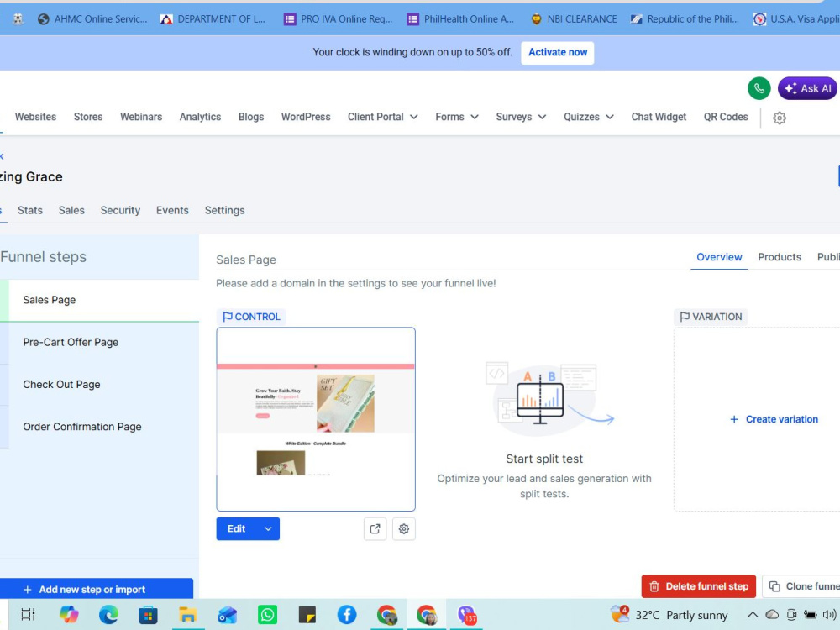840x630 pixels.
Task: Select the Sales Page funnel step
Action: pyautogui.click(x=100, y=300)
